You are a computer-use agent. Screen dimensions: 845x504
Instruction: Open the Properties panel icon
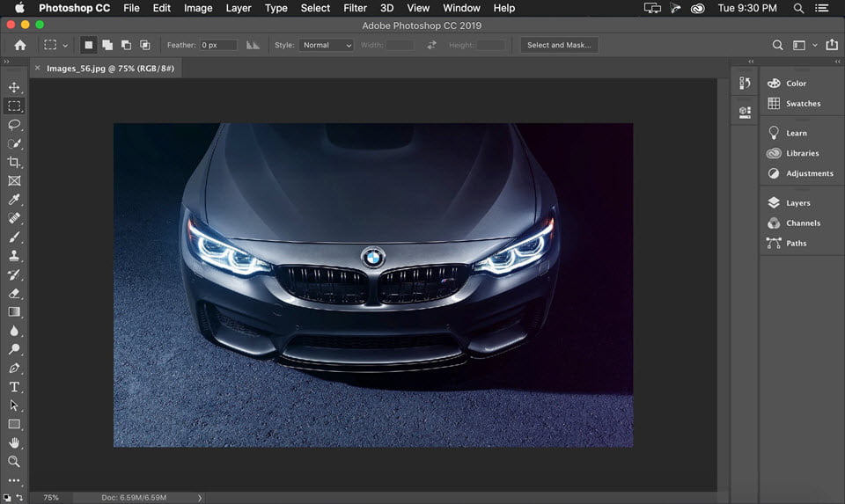click(x=745, y=112)
